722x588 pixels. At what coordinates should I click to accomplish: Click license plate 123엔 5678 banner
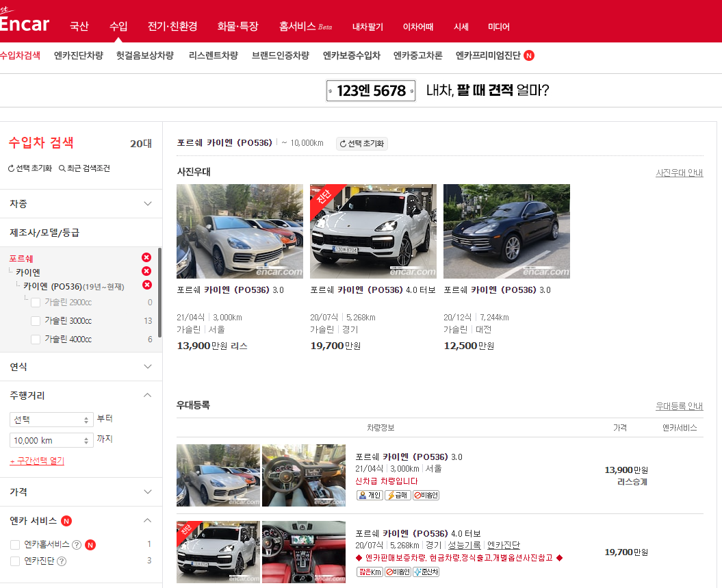tap(371, 91)
